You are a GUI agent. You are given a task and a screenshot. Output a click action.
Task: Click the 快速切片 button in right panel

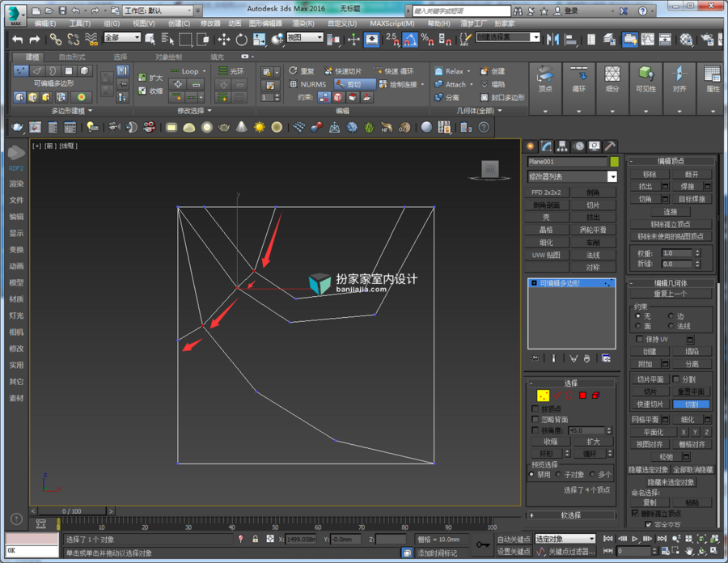[650, 404]
